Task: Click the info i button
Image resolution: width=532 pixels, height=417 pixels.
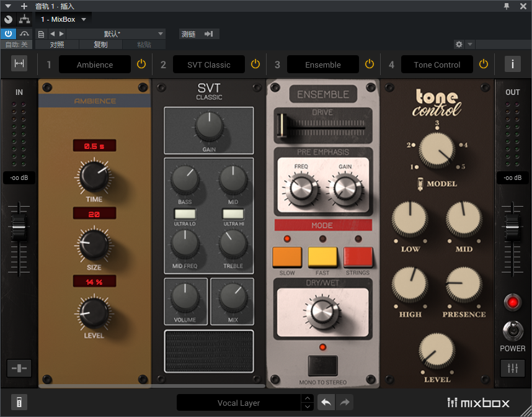Action: pos(512,64)
